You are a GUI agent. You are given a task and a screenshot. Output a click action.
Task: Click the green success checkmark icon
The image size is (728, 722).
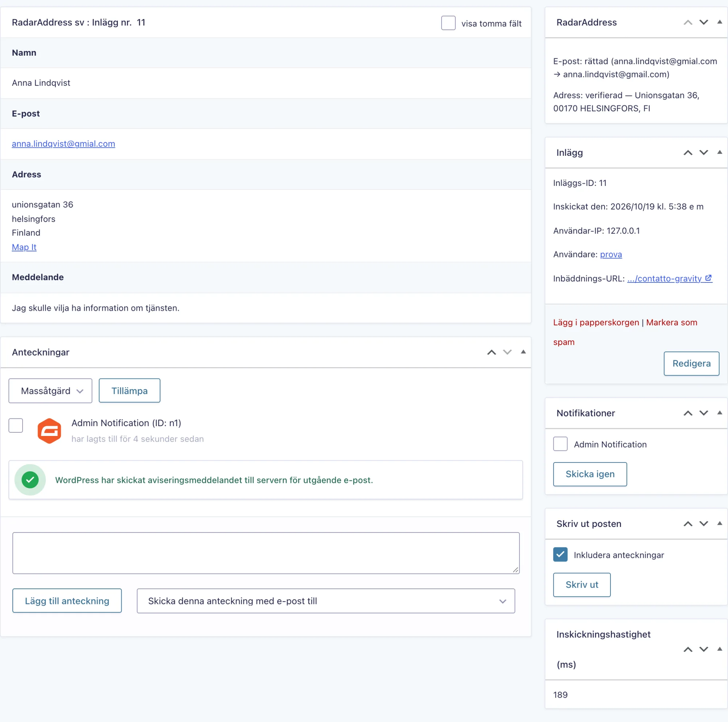coord(30,480)
